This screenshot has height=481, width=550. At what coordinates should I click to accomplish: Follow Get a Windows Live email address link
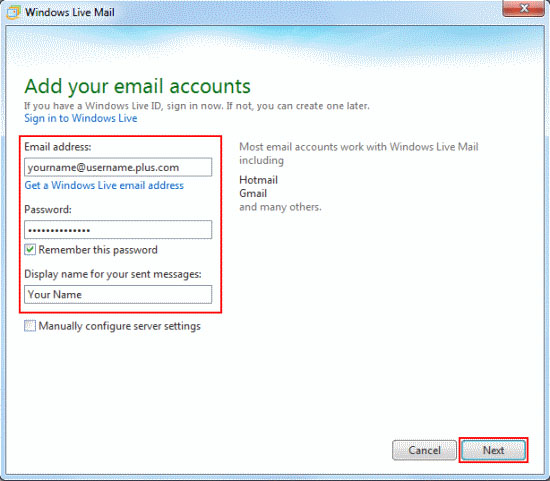point(104,185)
